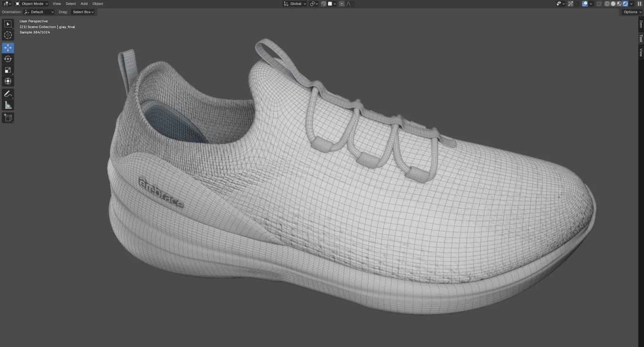Open the Item sidebar tab
Image resolution: width=644 pixels, height=347 pixels.
click(x=641, y=24)
